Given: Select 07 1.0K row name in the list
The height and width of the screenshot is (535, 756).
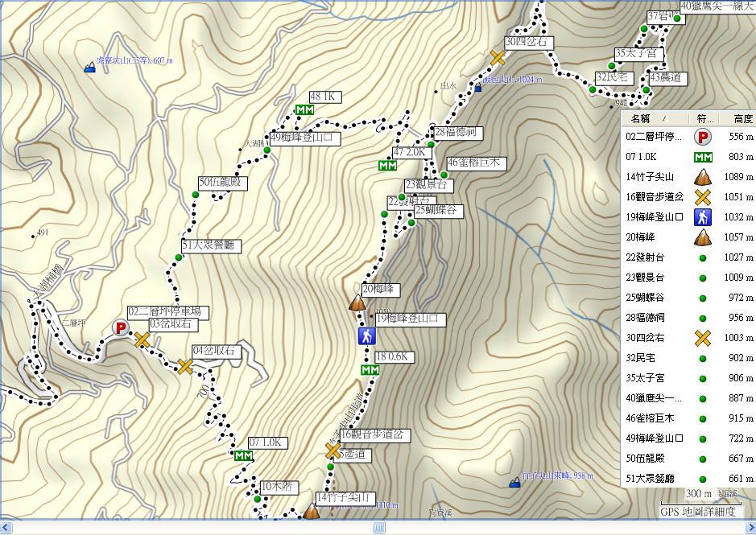Looking at the screenshot, I should 641,157.
